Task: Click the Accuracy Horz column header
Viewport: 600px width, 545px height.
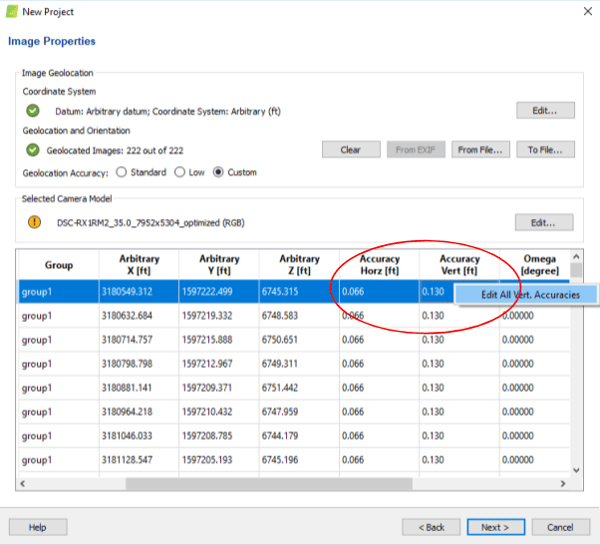Action: coord(379,265)
